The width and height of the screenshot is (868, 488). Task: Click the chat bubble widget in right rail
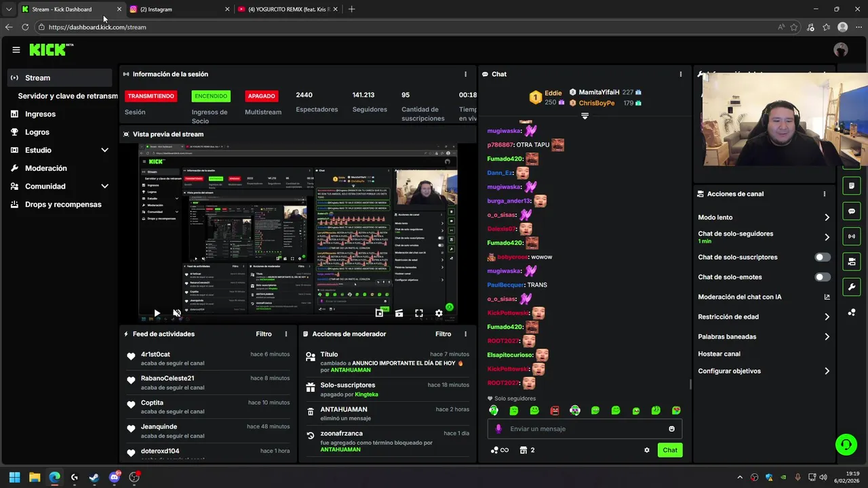[852, 211]
